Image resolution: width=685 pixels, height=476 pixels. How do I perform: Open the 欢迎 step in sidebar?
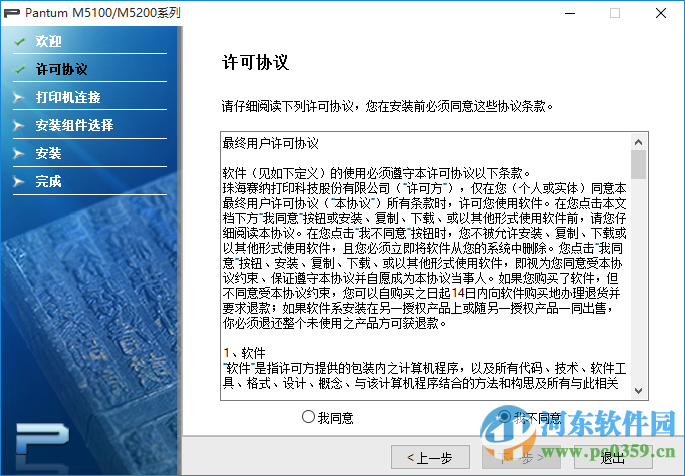click(48, 41)
